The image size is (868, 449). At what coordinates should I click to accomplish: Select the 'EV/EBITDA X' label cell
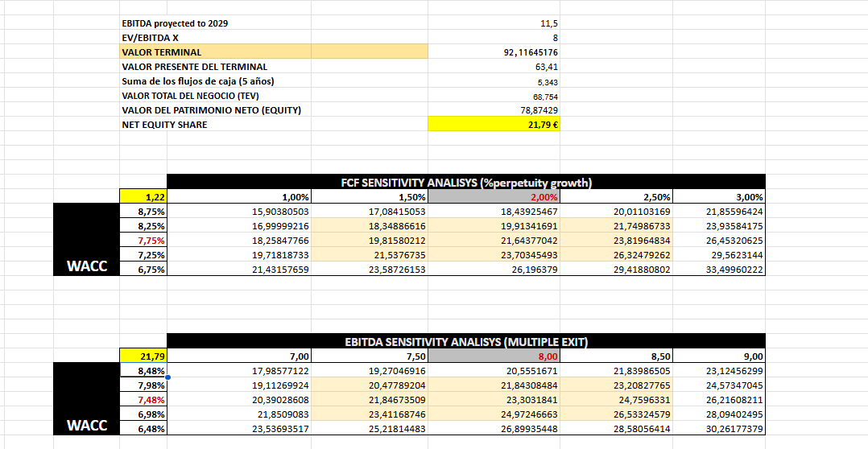(x=215, y=38)
